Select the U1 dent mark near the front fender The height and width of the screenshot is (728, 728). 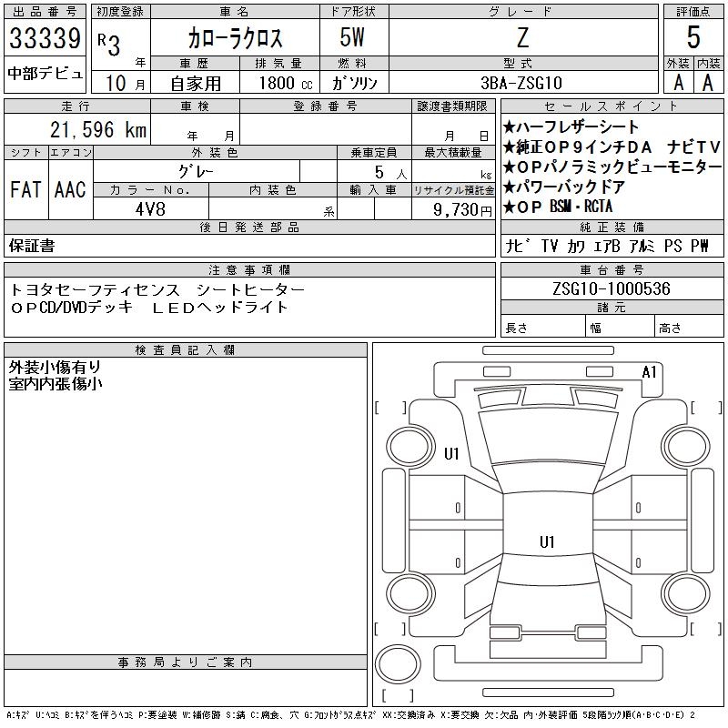(451, 453)
